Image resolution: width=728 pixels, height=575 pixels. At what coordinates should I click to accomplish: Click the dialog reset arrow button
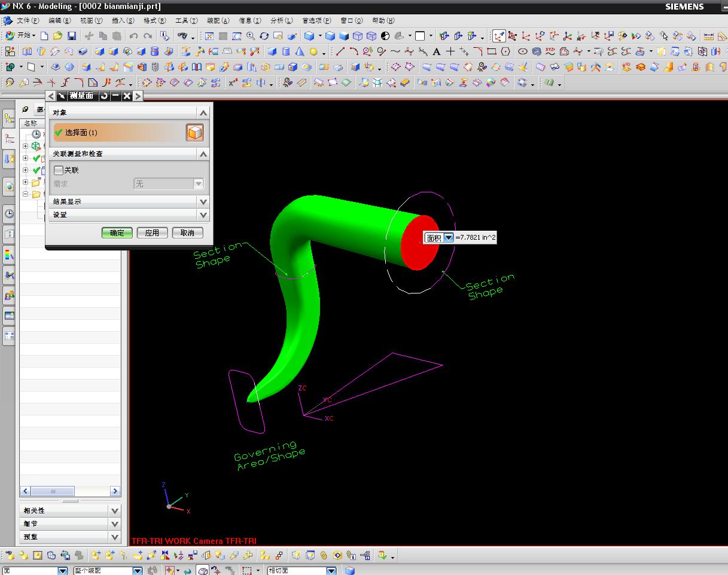(x=105, y=96)
